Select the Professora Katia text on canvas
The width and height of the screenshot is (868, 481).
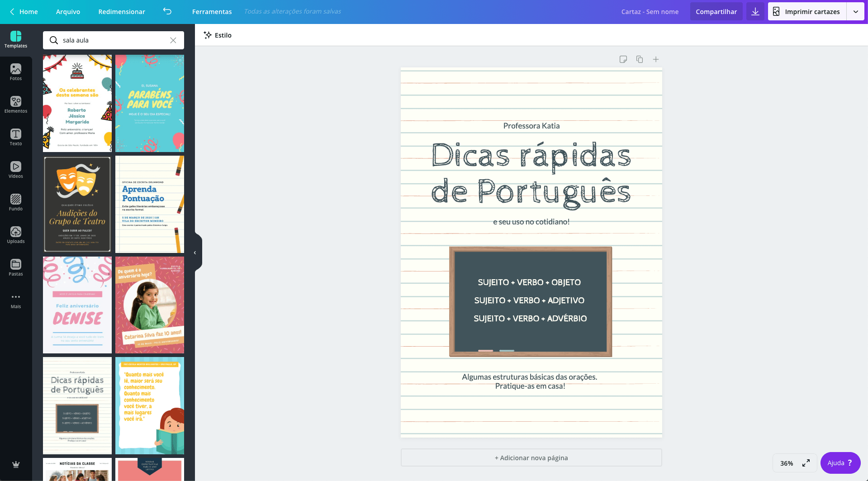click(531, 126)
